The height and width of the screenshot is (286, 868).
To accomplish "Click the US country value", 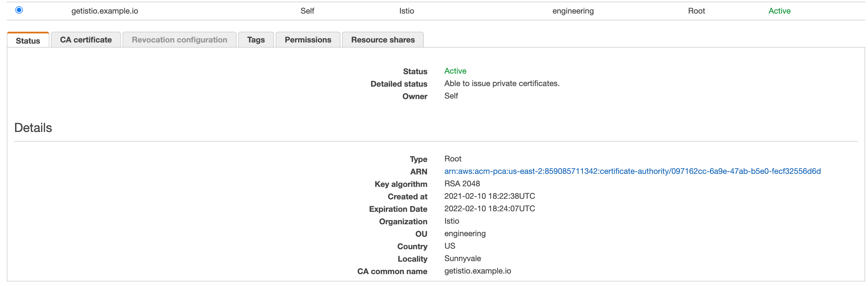I will click(x=450, y=246).
